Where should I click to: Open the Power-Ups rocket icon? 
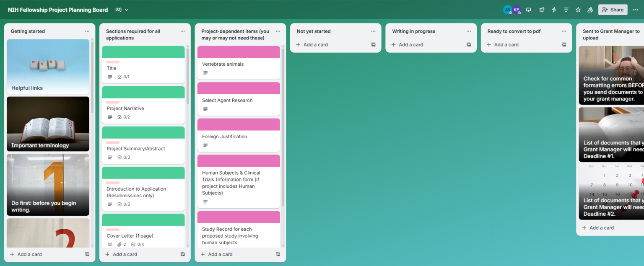pyautogui.click(x=542, y=10)
